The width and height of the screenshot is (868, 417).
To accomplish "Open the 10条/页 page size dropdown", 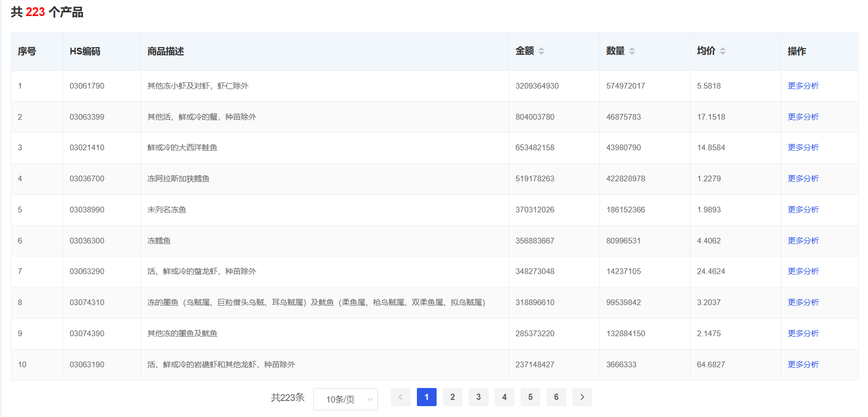I will tap(345, 399).
